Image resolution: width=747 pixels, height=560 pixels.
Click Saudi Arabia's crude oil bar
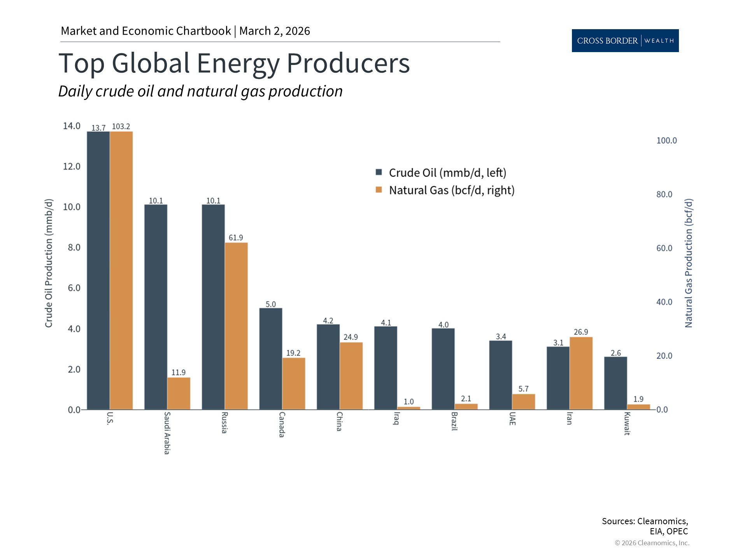[x=156, y=307]
